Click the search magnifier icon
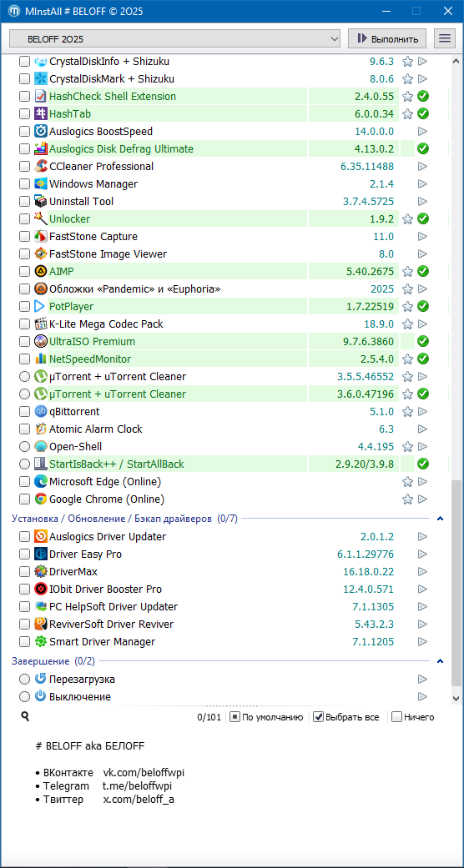464x868 pixels. tap(24, 717)
